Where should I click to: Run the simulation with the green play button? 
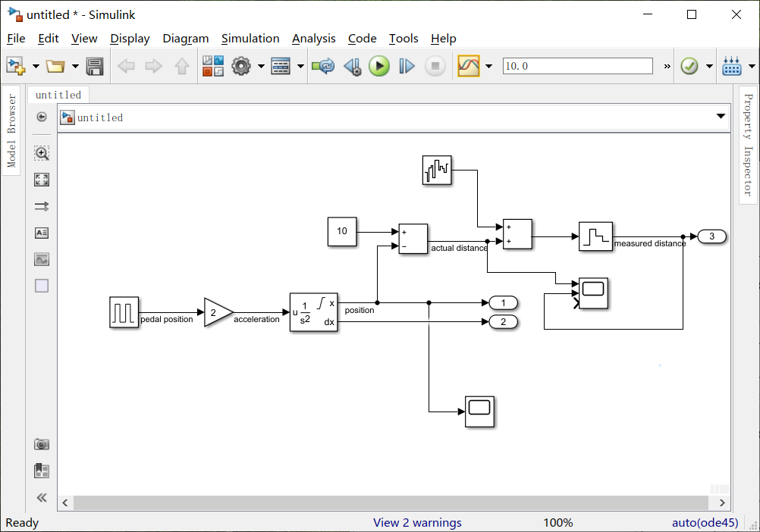pos(379,65)
